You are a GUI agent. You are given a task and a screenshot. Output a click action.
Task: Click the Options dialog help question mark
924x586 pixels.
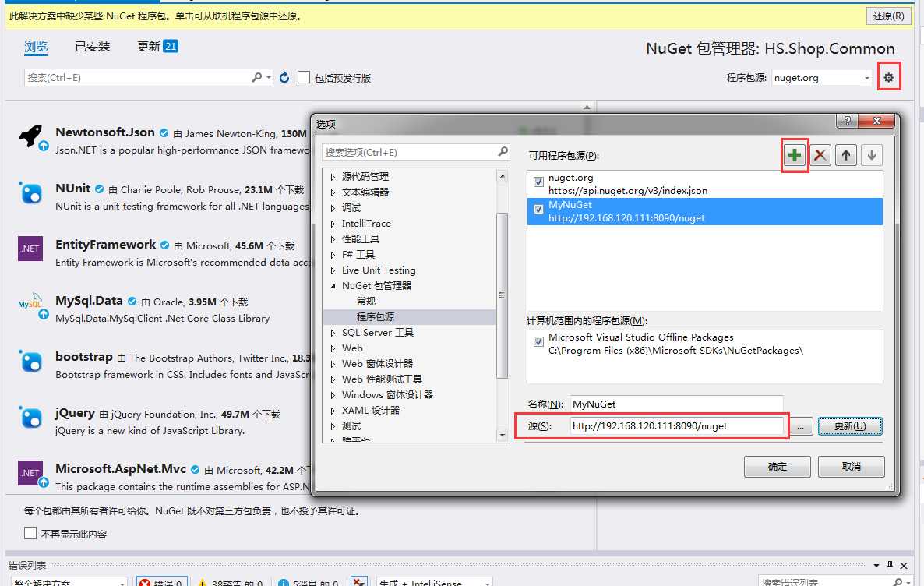[x=847, y=120]
